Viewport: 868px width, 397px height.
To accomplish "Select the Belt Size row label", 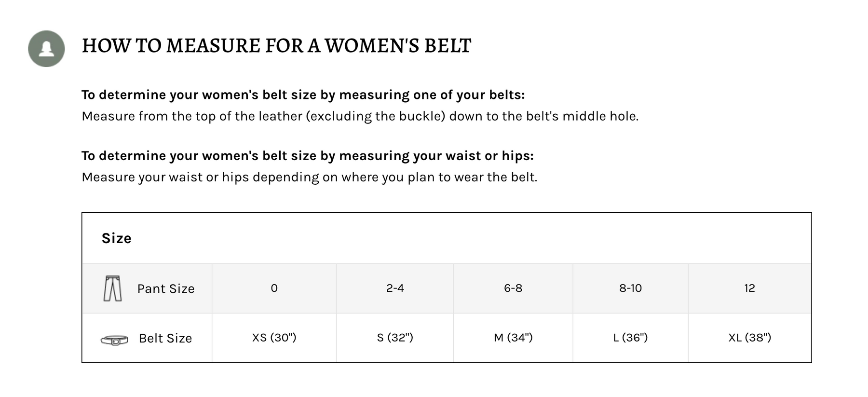I will 165,338.
